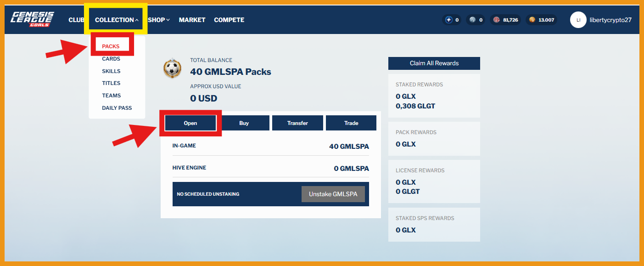The width and height of the screenshot is (644, 266).
Task: Click the Staked SPS Rewards 0 GLX value
Action: pyautogui.click(x=406, y=230)
